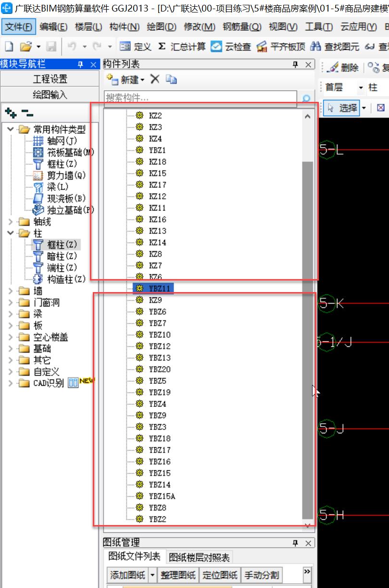Open the 编辑(E) menu
This screenshot has width=389, height=588.
(x=53, y=27)
